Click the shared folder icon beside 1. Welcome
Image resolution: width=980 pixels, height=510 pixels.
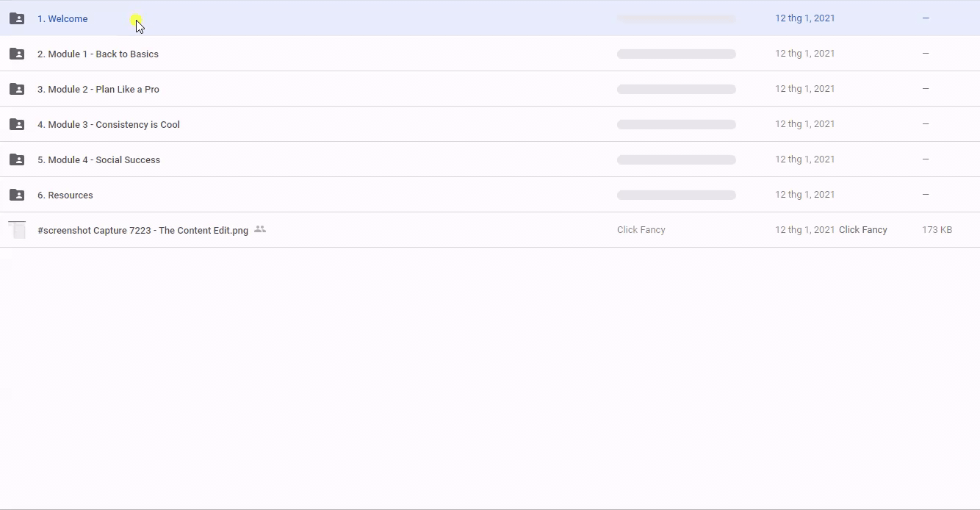(x=17, y=18)
